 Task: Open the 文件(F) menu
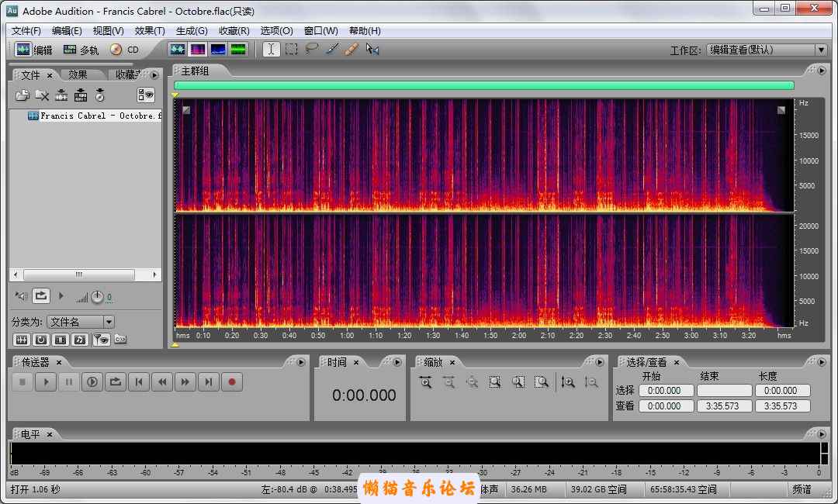tap(26, 31)
